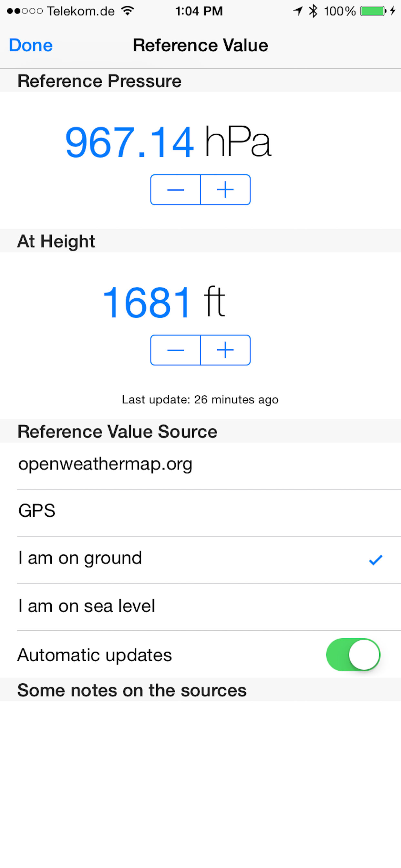Toggle the Automatic updates switch

[x=353, y=655]
